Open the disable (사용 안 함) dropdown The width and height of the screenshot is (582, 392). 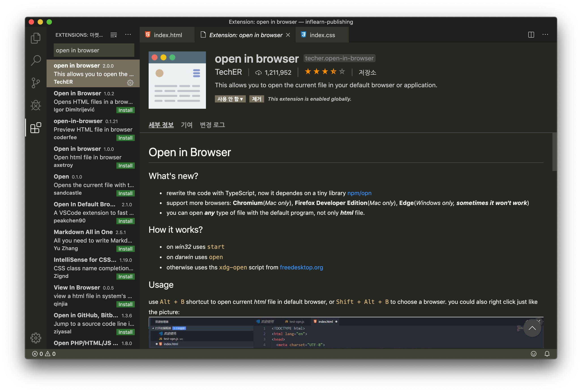pyautogui.click(x=230, y=99)
